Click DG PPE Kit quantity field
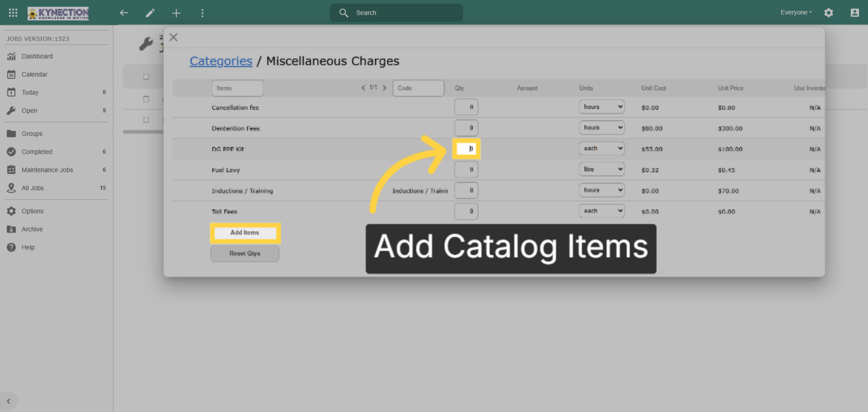The height and width of the screenshot is (412, 868). click(466, 149)
